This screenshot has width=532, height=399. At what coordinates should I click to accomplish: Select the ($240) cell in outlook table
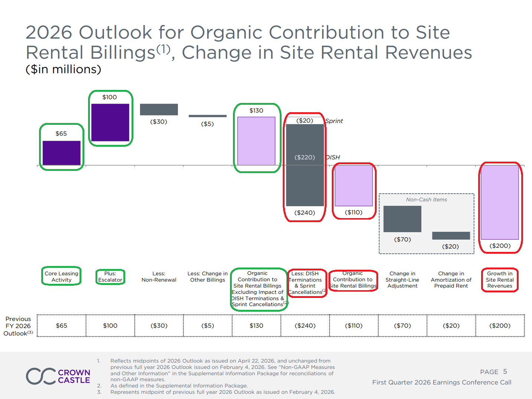point(305,325)
